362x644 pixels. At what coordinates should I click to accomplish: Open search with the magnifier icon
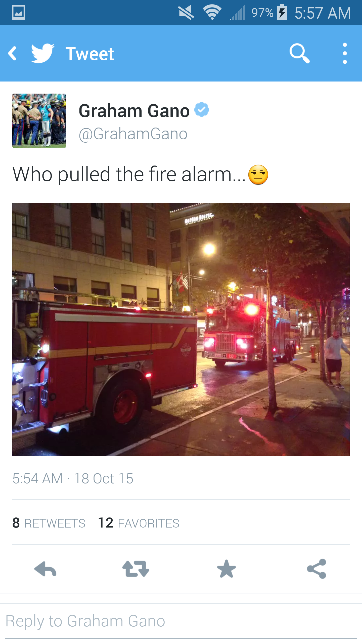[299, 53]
